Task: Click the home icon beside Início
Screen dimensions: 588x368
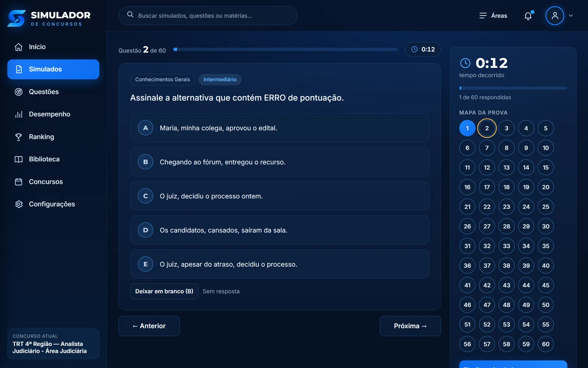Action: pos(19,47)
